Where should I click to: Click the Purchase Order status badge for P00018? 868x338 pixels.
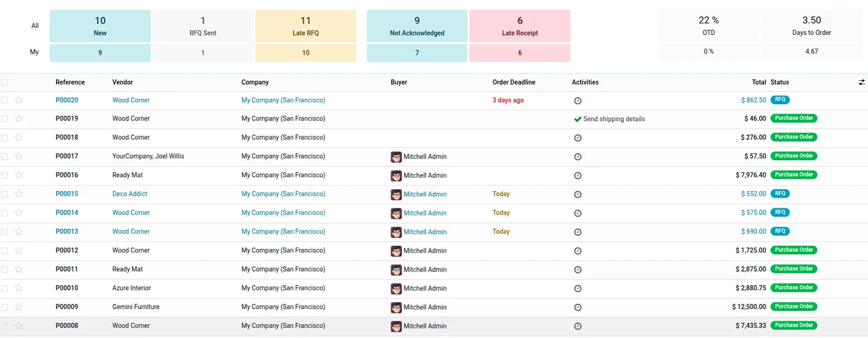click(x=794, y=137)
